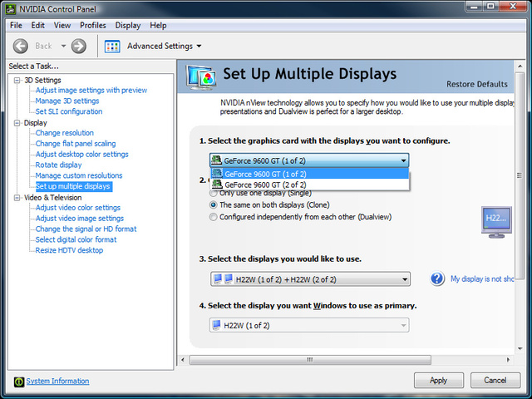Click the System Information NVIDIA icon
532x399 pixels.
(x=19, y=382)
